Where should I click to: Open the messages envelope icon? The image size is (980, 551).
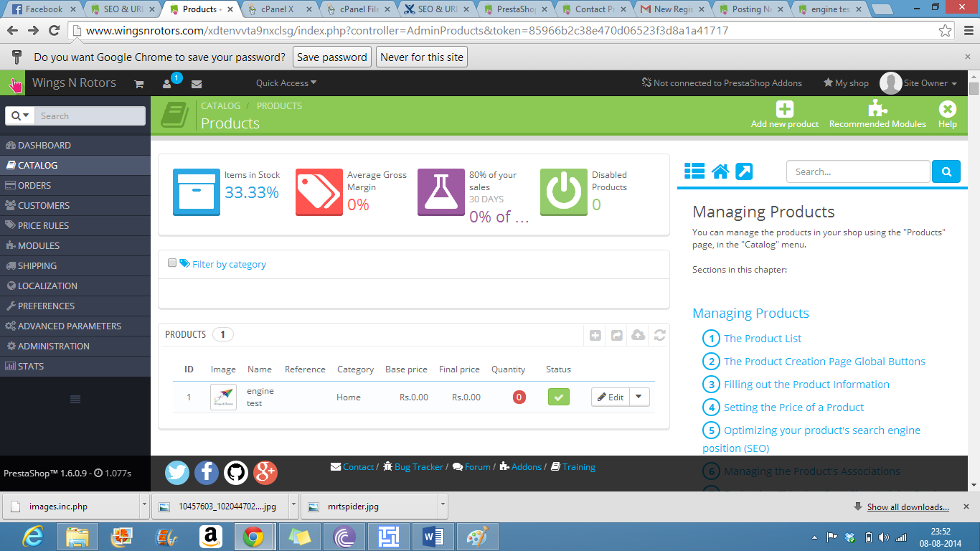point(196,83)
